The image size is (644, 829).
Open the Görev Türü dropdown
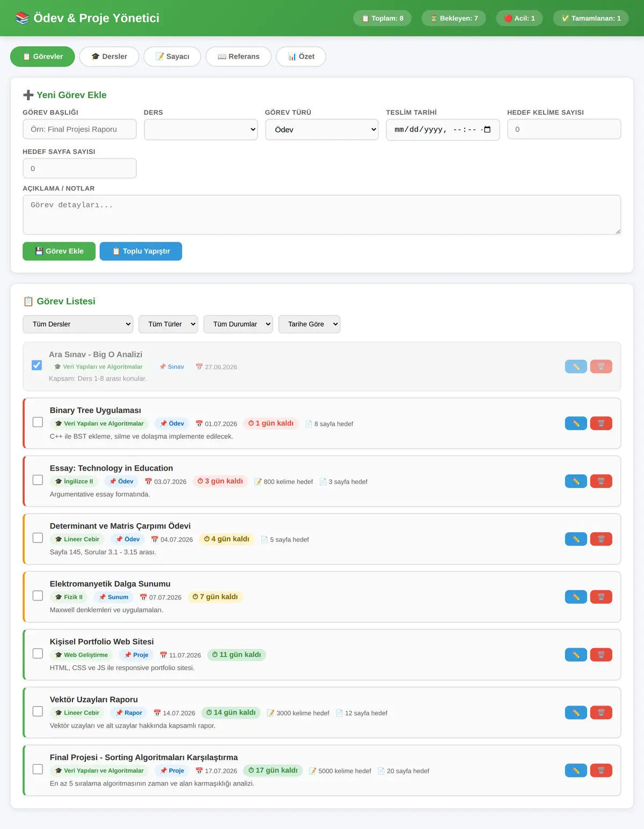tap(322, 129)
